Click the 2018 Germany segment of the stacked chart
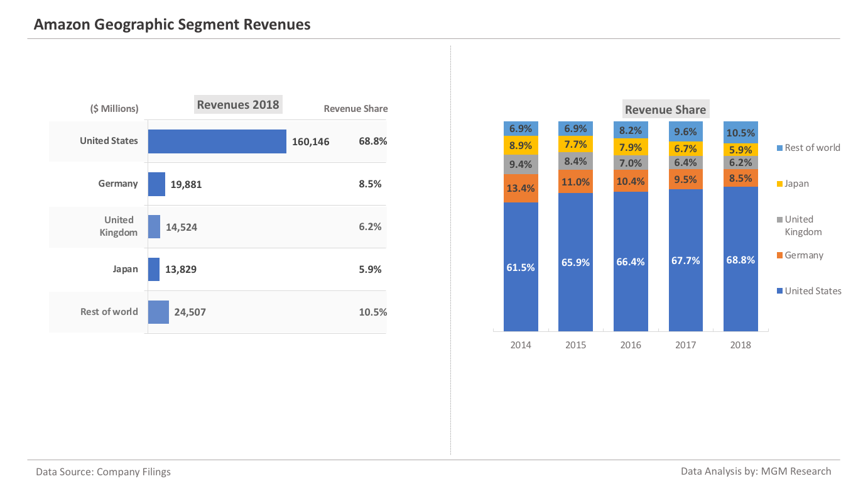Viewport: 868px width, 491px height. 741,178
